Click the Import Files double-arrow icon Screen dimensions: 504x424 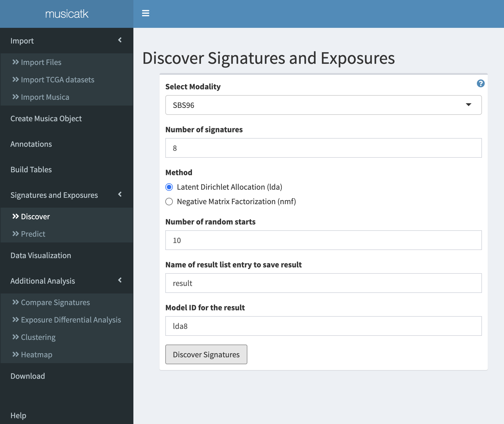coord(15,62)
